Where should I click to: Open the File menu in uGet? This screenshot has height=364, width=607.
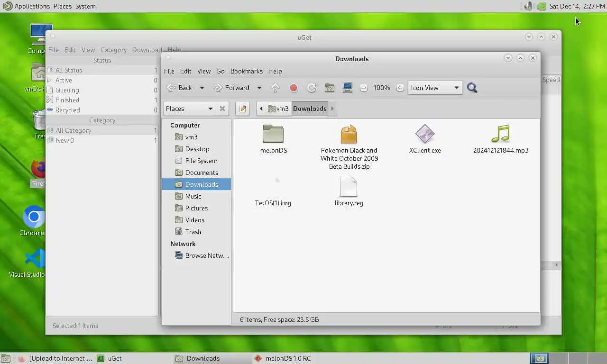tap(54, 50)
